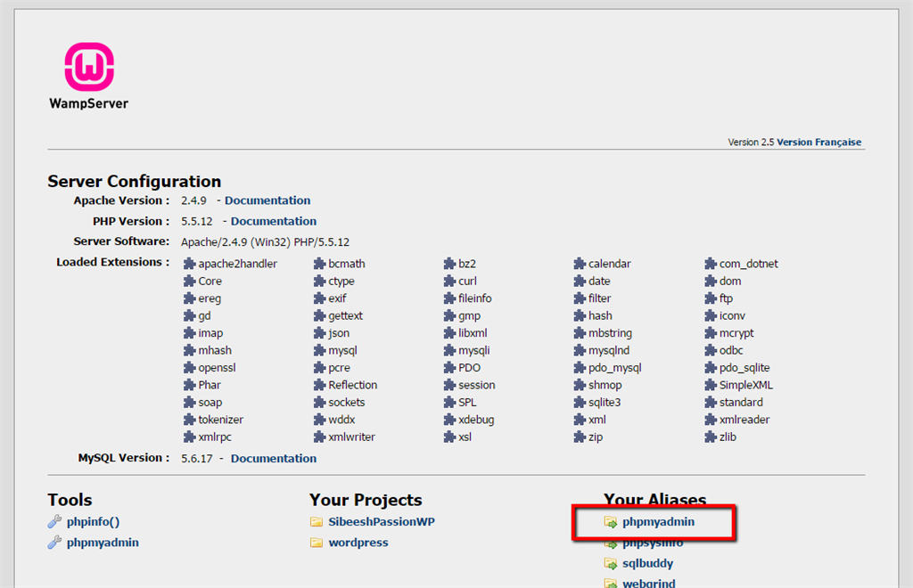The height and width of the screenshot is (588, 913).
Task: Click puzzle icon beside mysqli
Action: tap(449, 351)
